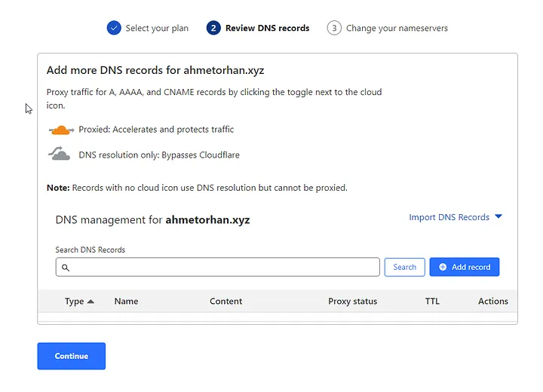Open the Import DNS Records link
This screenshot has width=543, height=392.
(449, 217)
